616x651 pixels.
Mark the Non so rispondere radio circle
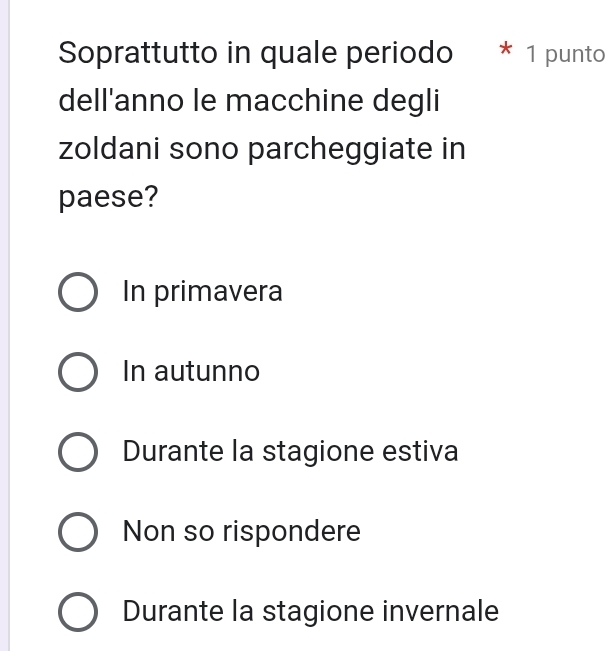coord(79,532)
